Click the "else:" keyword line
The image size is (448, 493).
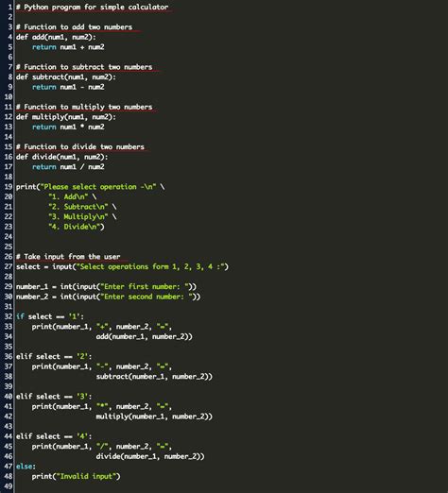tap(26, 467)
